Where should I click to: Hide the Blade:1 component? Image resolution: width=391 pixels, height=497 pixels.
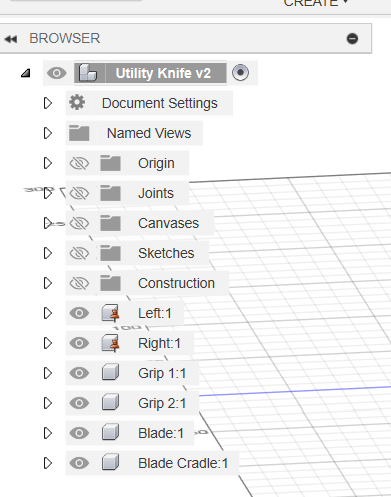click(x=79, y=433)
